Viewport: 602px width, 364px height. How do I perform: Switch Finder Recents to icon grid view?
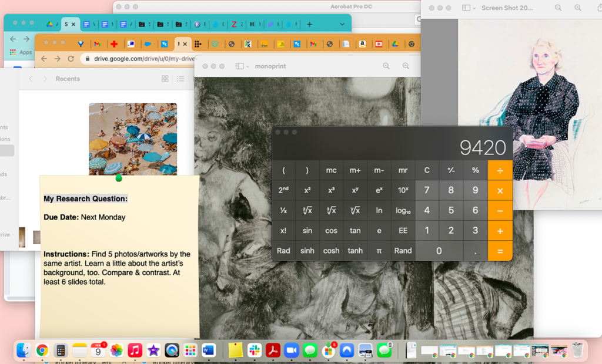165,79
